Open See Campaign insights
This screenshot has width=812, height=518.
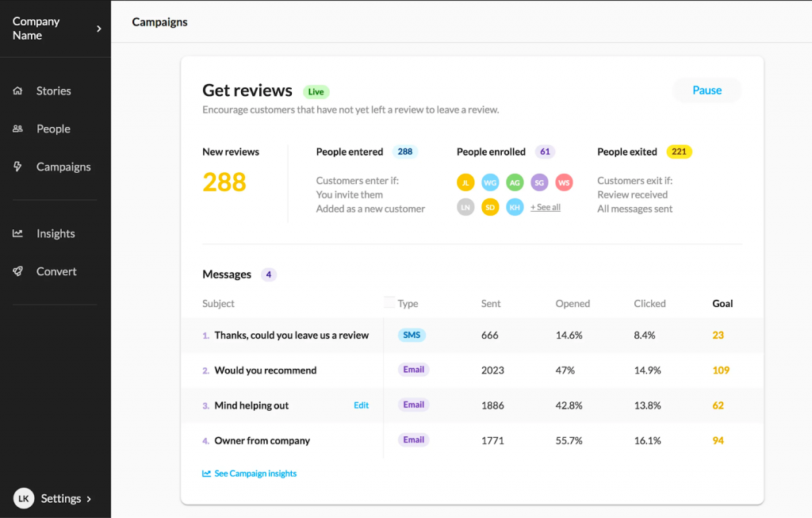(255, 473)
